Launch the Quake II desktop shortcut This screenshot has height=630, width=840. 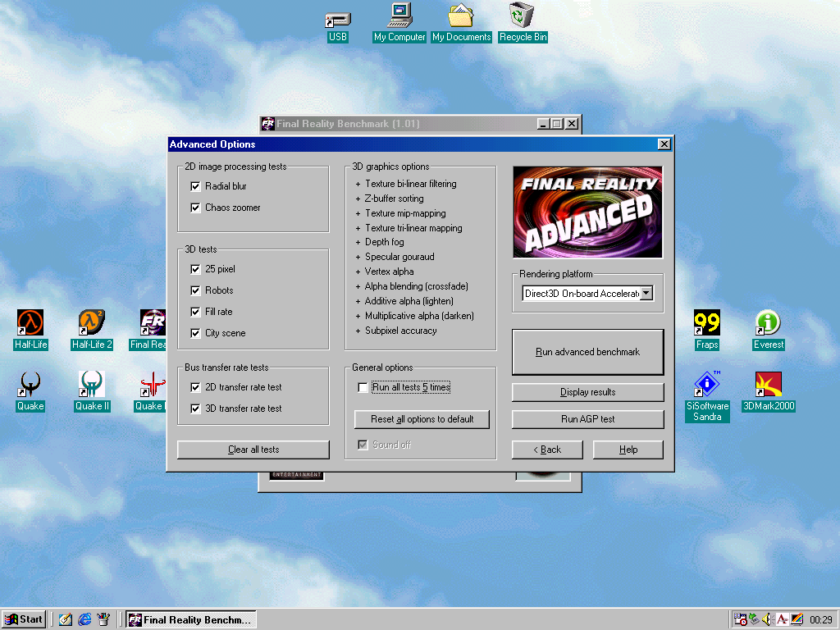tap(91, 385)
